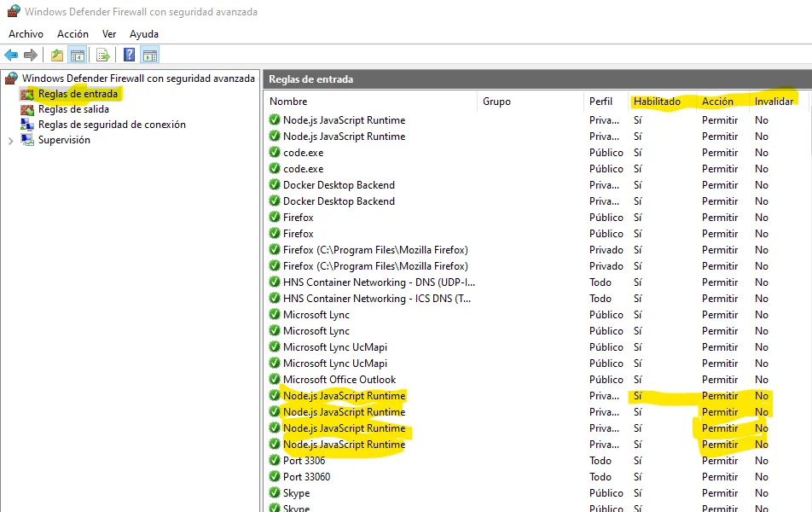This screenshot has width=812, height=512.
Task: Click green check icon of Port 3306 rule
Action: pyautogui.click(x=275, y=460)
